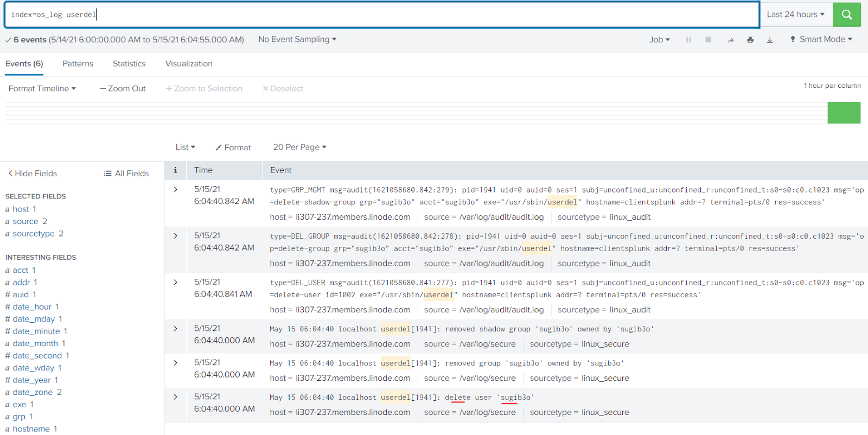Select the source field in Selected Fields
Screen dimensions: 868x435
coord(26,221)
